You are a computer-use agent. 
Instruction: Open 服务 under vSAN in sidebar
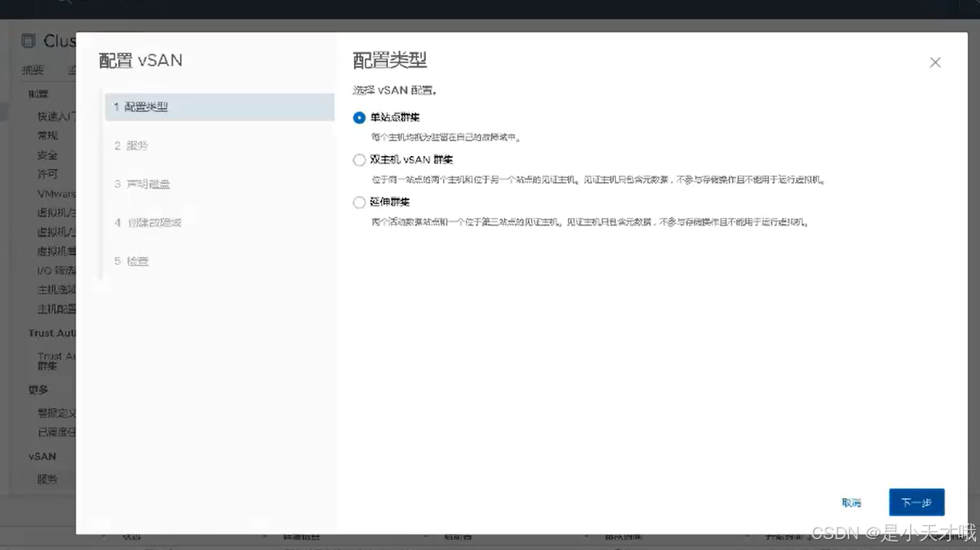click(x=47, y=479)
